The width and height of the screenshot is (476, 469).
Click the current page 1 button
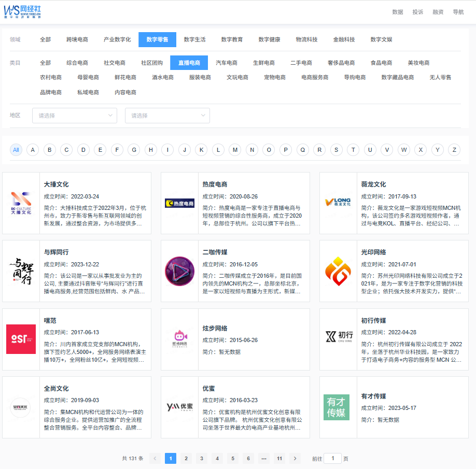click(171, 459)
